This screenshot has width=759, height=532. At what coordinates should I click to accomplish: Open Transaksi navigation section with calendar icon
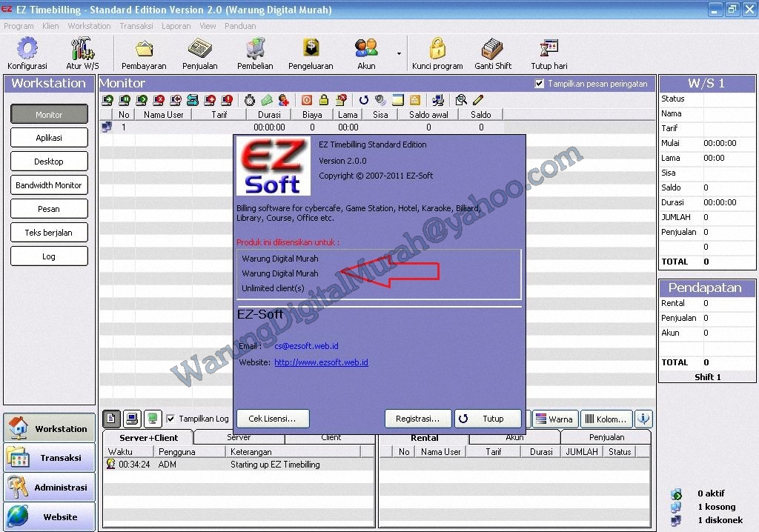coord(50,457)
